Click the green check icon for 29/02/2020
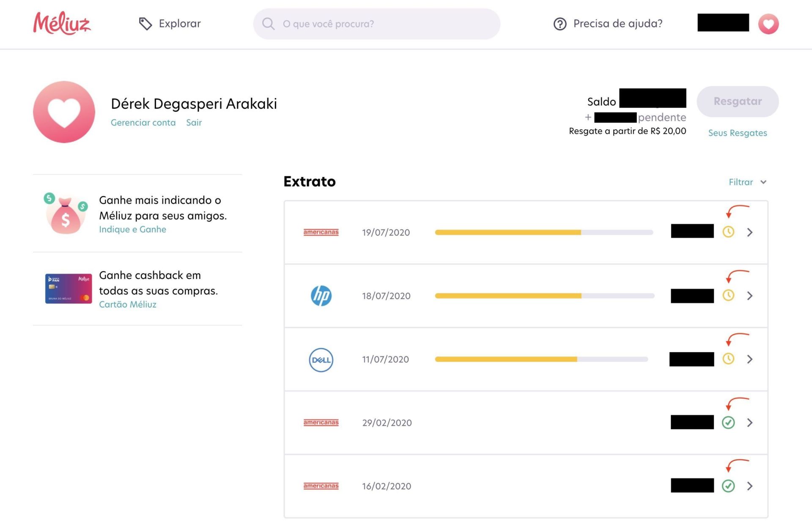 click(x=728, y=422)
